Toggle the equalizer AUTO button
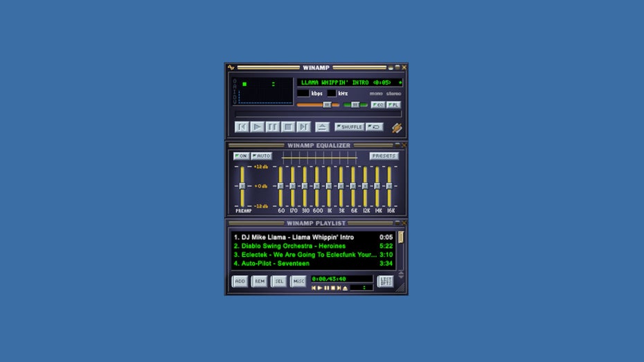Screen dimensions: 644x362 coord(262,156)
